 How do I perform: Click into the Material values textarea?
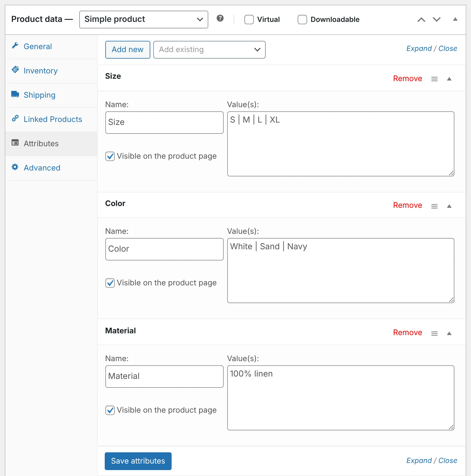click(341, 398)
